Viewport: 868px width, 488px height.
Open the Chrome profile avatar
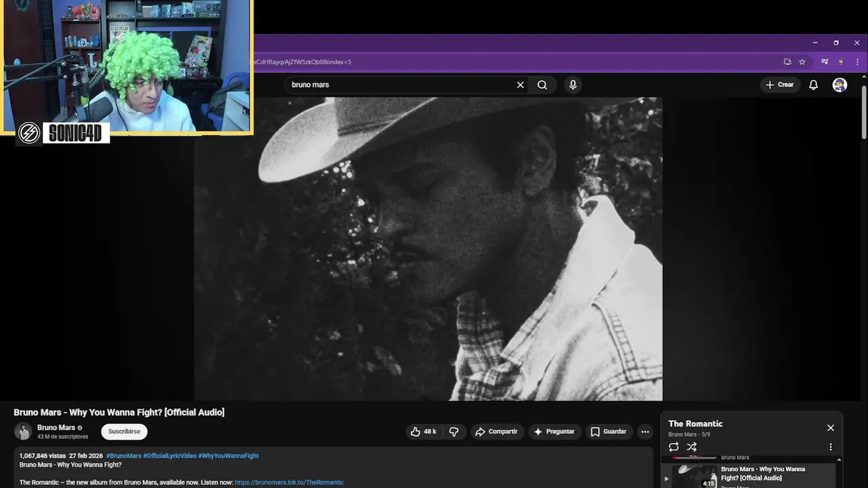point(841,62)
